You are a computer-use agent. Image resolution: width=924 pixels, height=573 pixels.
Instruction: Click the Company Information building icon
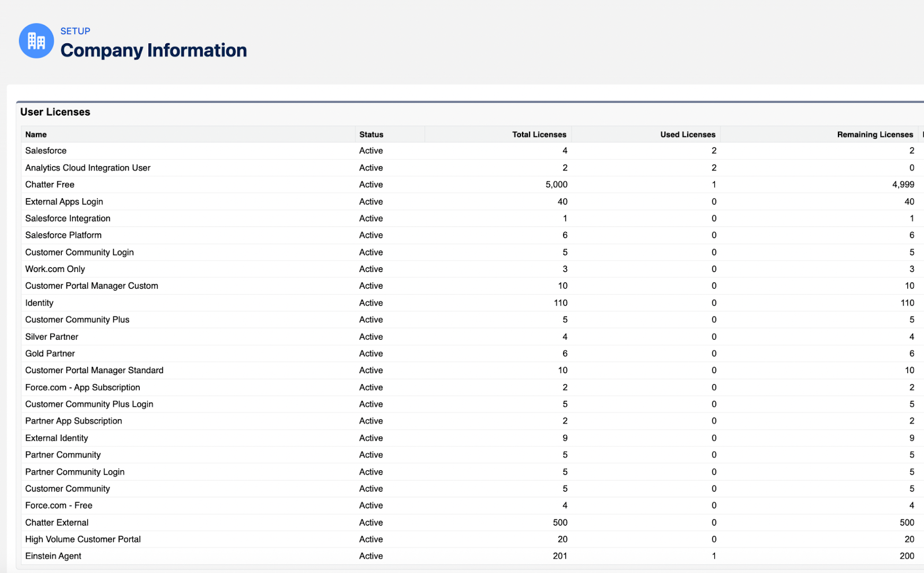click(x=36, y=41)
